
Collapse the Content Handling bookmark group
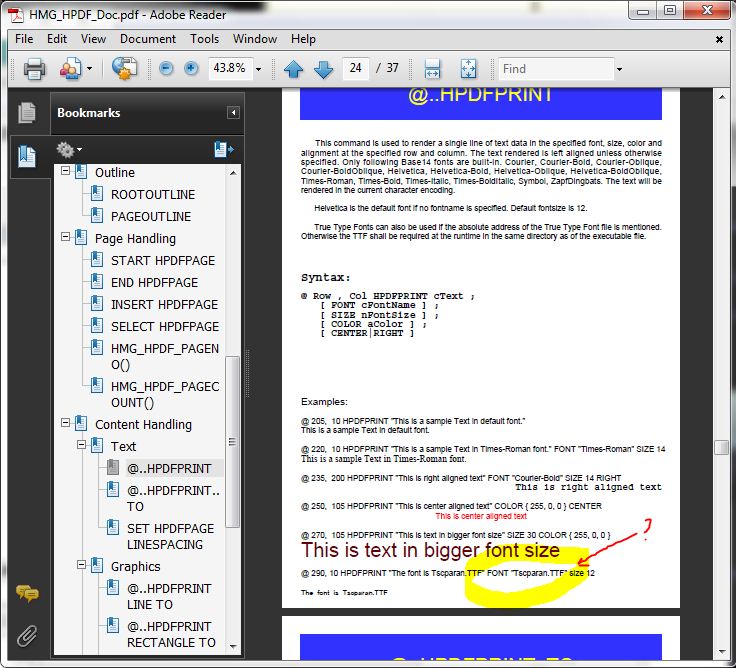[x=66, y=424]
